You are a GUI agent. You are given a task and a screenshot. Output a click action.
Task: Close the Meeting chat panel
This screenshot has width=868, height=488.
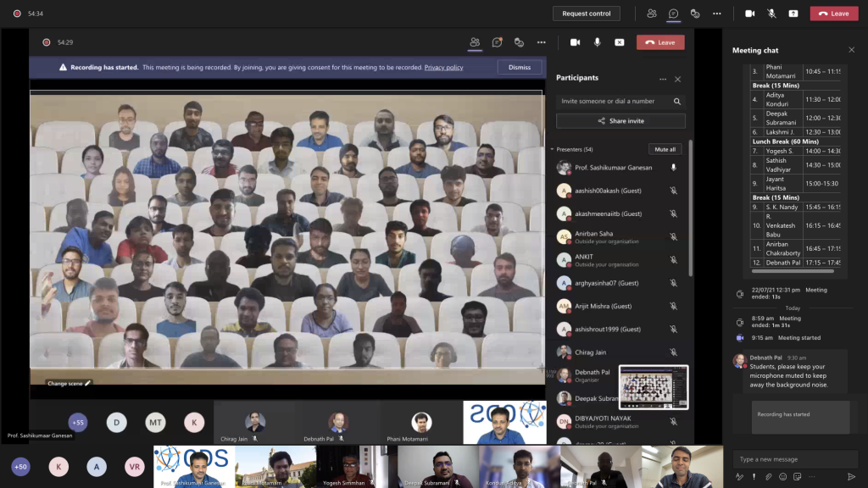point(852,50)
